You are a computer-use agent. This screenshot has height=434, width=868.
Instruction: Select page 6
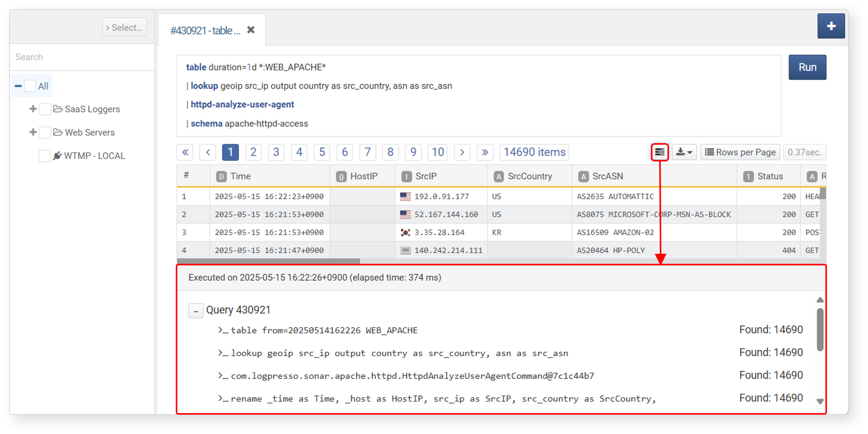pos(344,152)
